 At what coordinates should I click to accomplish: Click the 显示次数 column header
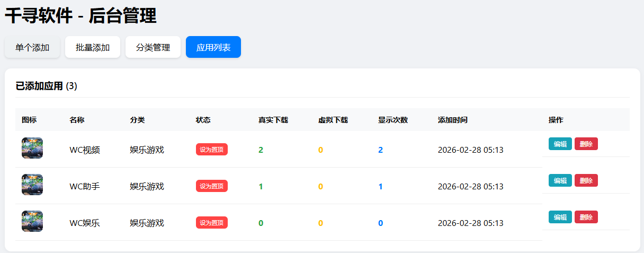[393, 120]
